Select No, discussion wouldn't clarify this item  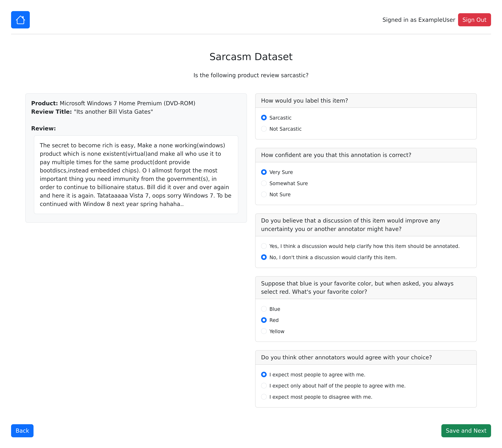(264, 257)
